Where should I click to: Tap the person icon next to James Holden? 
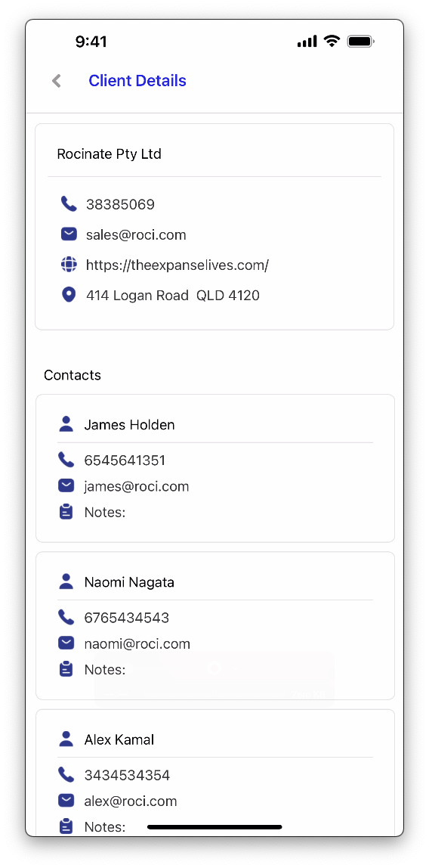(66, 425)
